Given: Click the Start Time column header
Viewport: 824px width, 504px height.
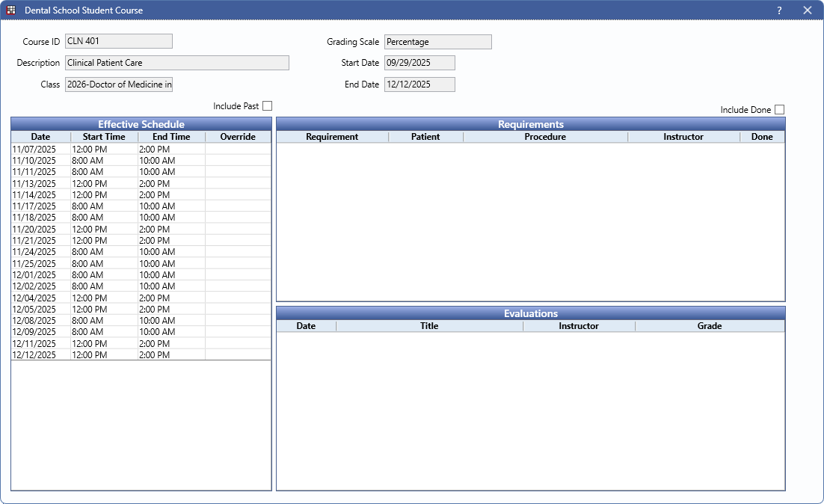Looking at the screenshot, I should point(104,137).
